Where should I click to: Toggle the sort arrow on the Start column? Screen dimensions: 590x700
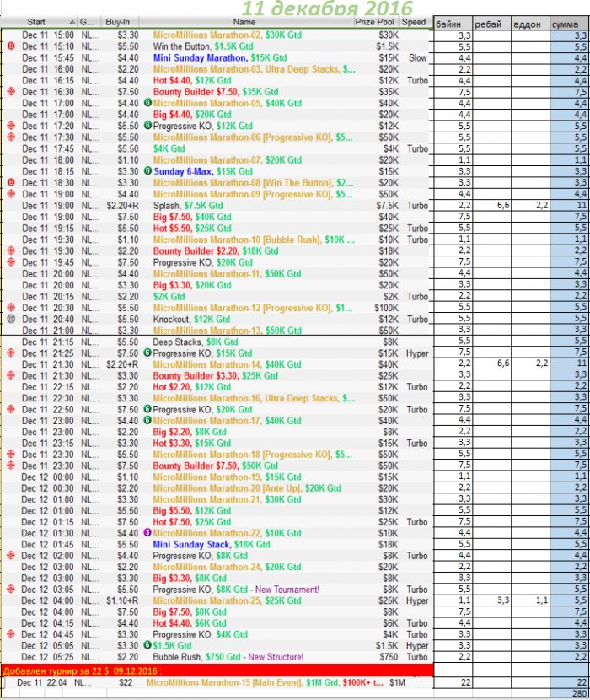[72, 22]
